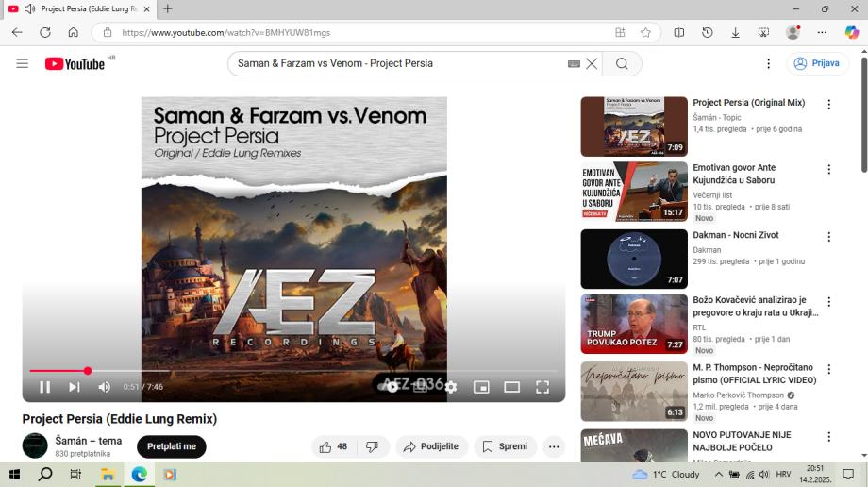Open browser profile avatar
The height and width of the screenshot is (487, 868).
(793, 33)
